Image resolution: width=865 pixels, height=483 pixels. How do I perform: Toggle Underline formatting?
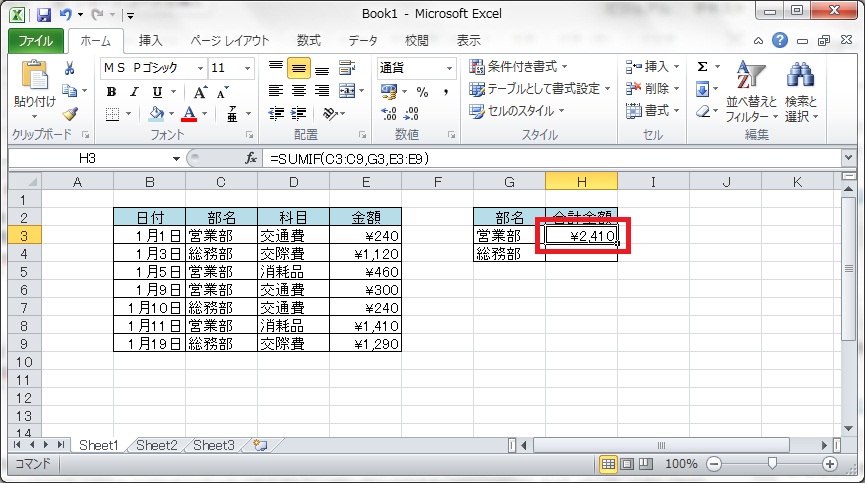pyautogui.click(x=157, y=92)
